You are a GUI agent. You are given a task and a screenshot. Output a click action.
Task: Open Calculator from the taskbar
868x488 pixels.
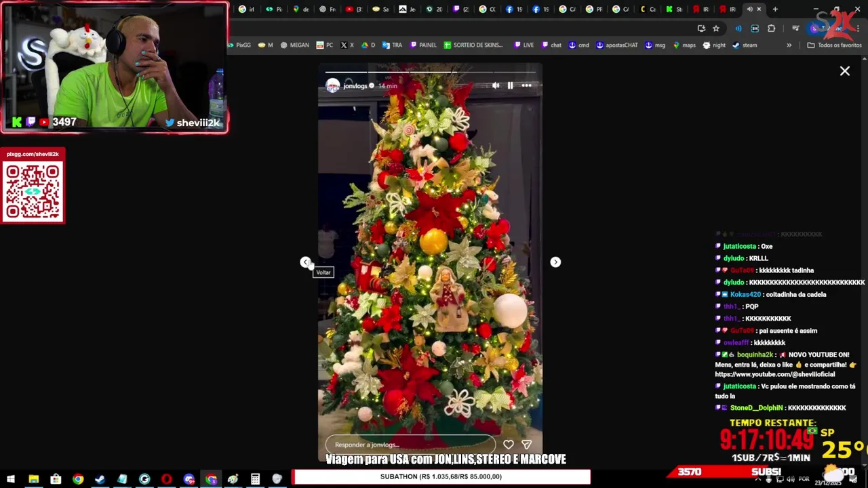click(x=255, y=479)
